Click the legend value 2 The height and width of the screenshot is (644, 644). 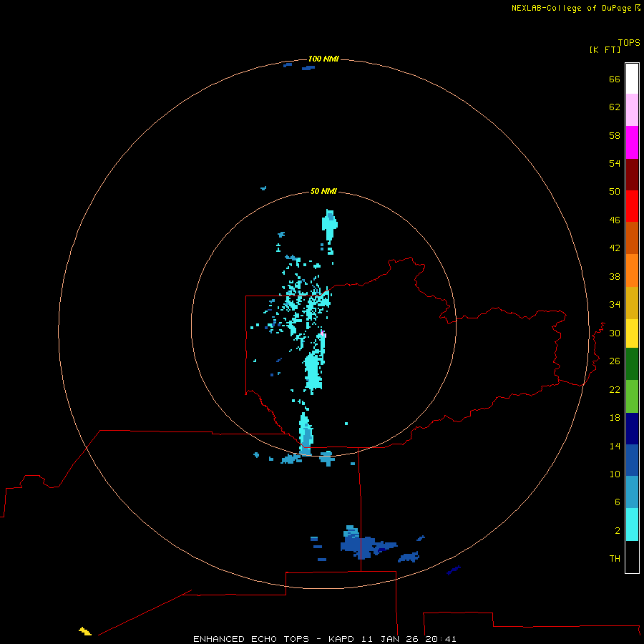[617, 531]
